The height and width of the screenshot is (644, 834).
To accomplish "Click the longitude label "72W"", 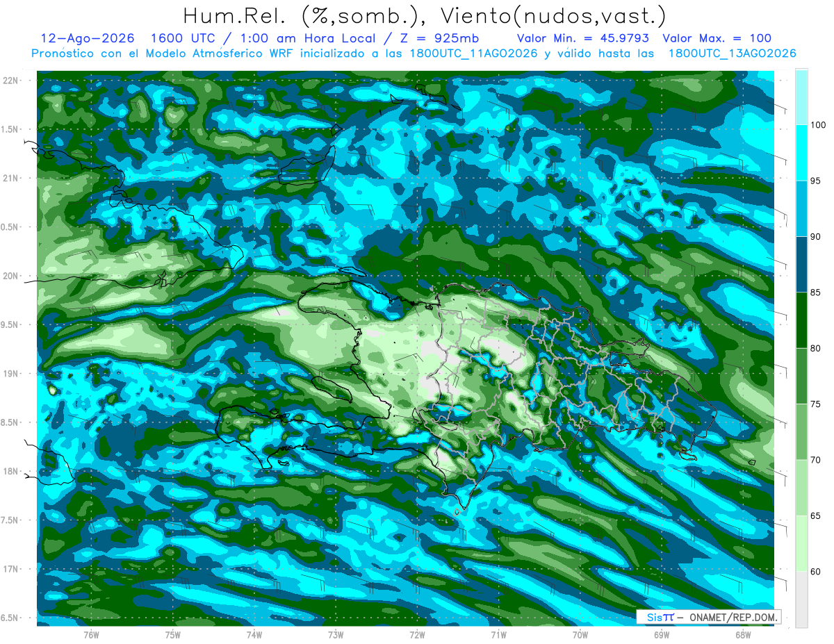I will (417, 636).
